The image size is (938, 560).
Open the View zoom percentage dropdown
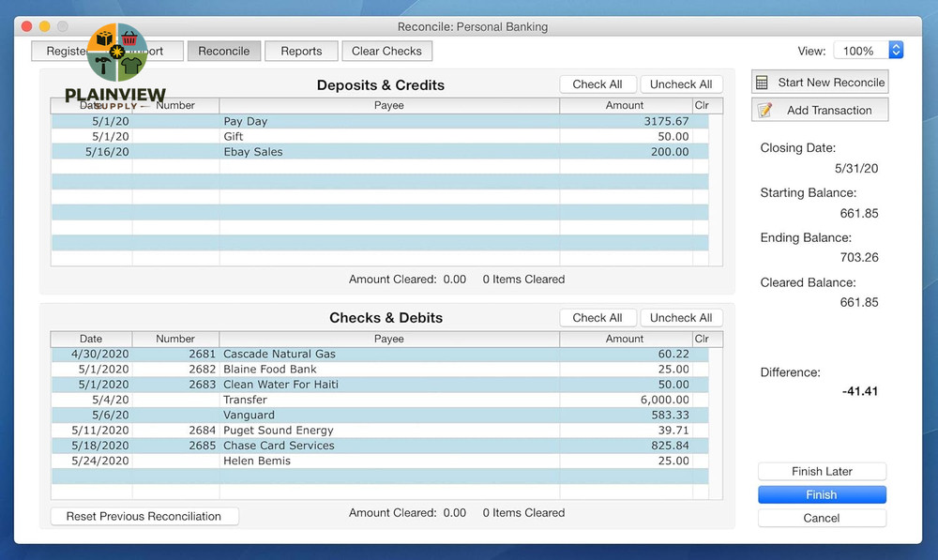(x=869, y=51)
